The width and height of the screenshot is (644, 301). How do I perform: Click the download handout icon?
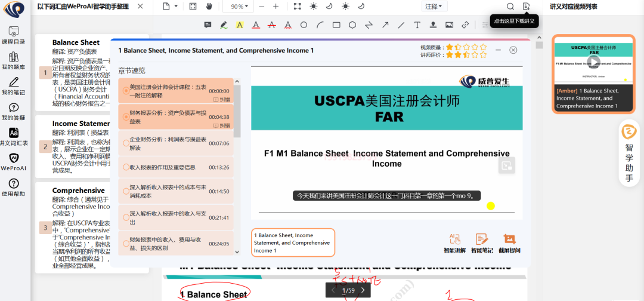pyautogui.click(x=526, y=6)
